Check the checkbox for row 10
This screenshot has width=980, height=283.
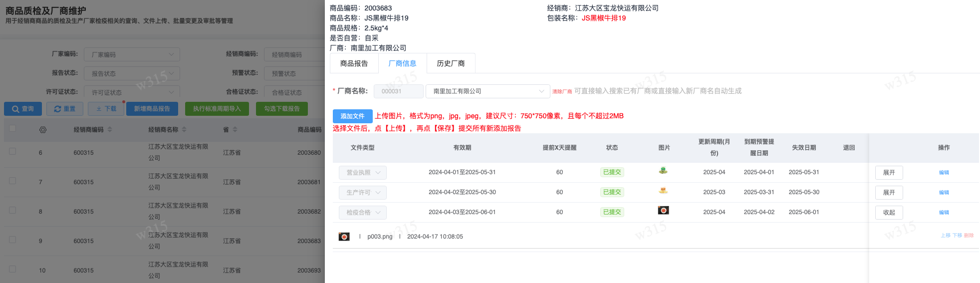(x=12, y=269)
